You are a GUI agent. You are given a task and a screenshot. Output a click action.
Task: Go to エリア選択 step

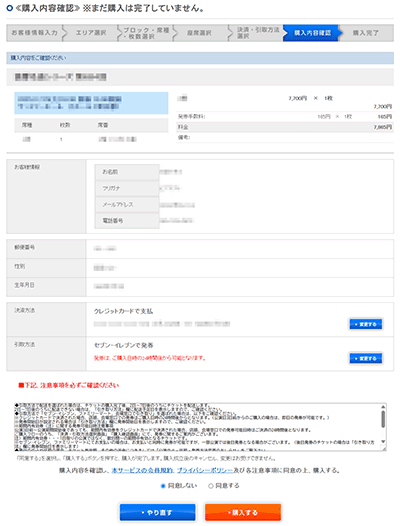click(91, 33)
